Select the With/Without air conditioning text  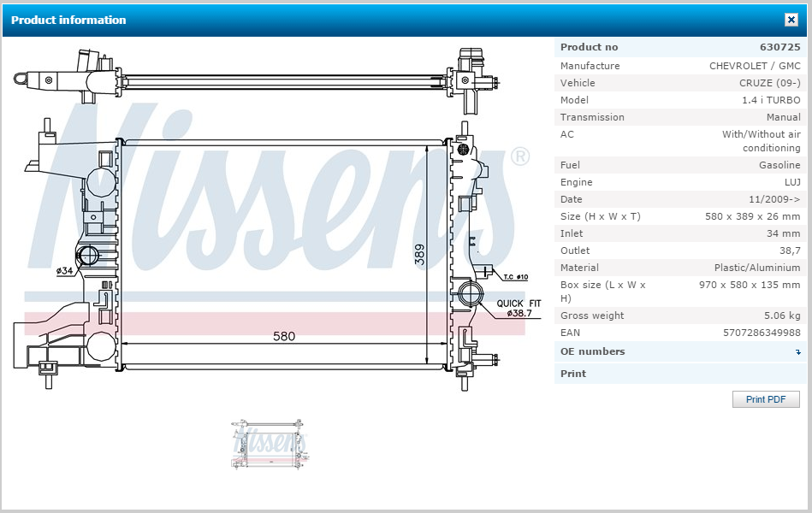pyautogui.click(x=762, y=141)
